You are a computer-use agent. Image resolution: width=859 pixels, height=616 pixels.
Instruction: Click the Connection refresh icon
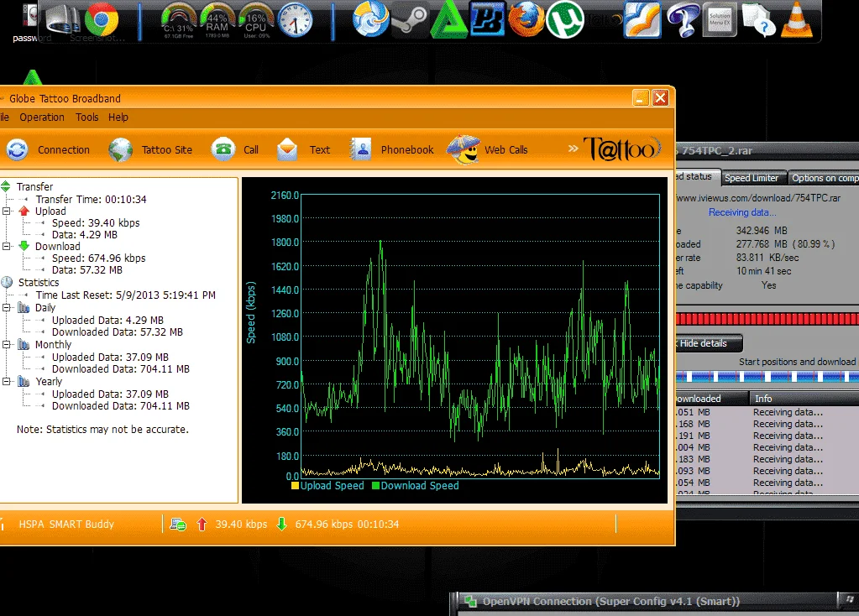click(x=17, y=149)
